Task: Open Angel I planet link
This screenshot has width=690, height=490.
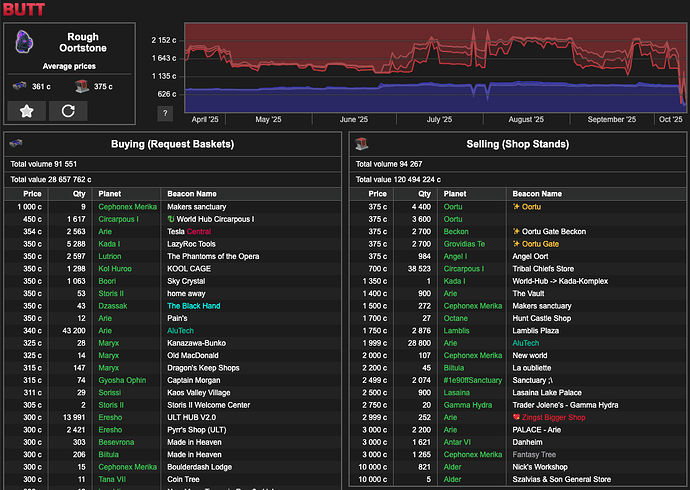Action: (455, 256)
